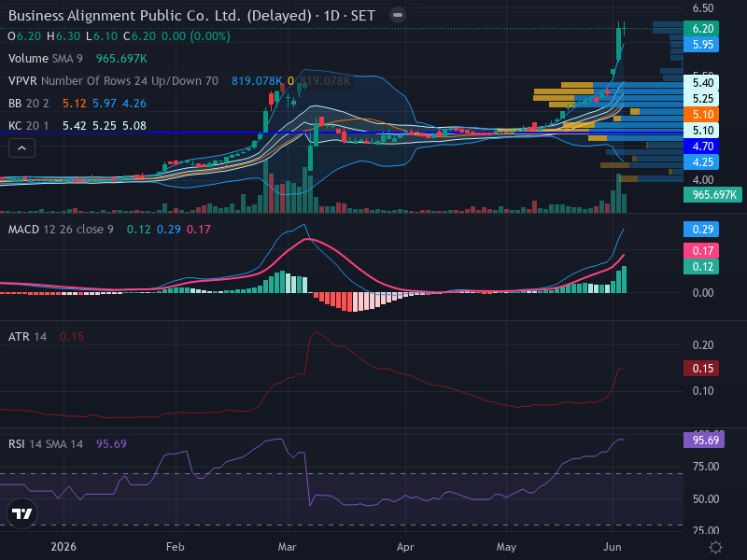Select the RSI 14 SMA 14 legend
Image resolution: width=747 pixels, height=560 pixels.
coord(46,444)
